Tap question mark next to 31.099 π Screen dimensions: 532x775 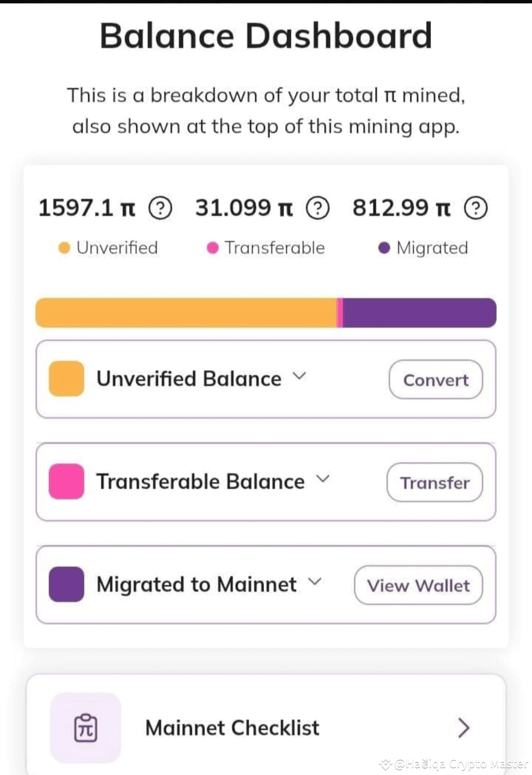[x=318, y=208]
